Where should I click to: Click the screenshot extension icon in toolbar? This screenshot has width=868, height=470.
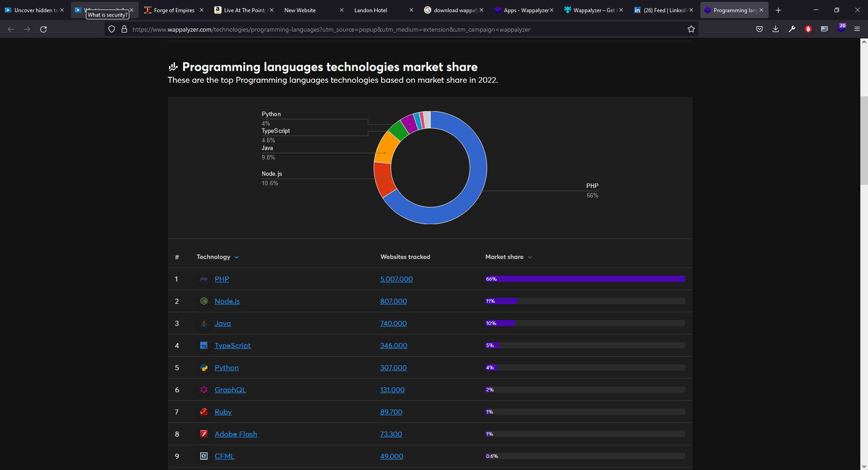point(825,29)
